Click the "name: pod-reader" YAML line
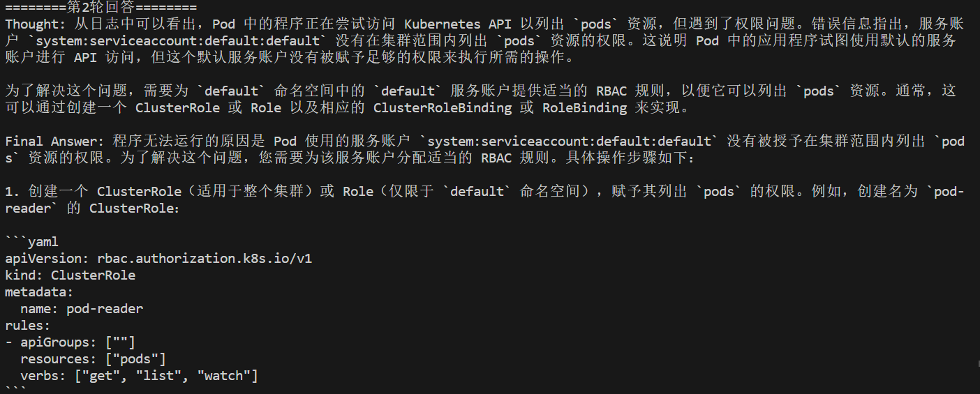The height and width of the screenshot is (394, 980). [x=82, y=309]
